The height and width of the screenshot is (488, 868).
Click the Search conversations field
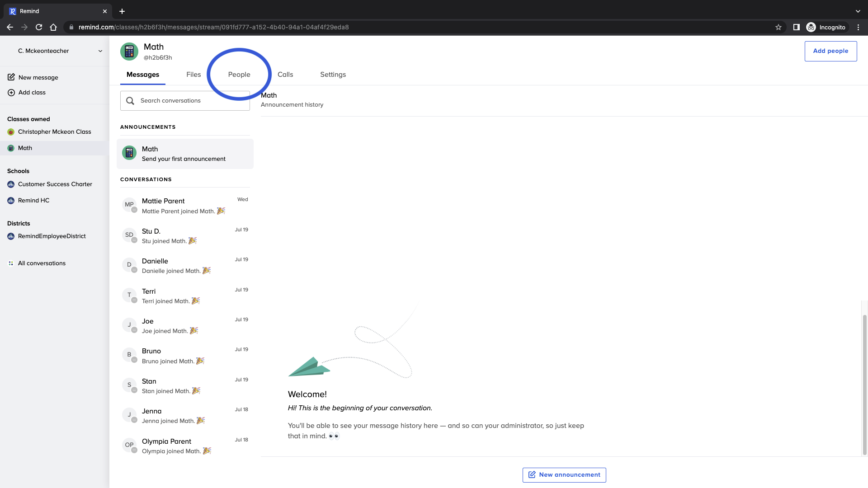click(185, 101)
